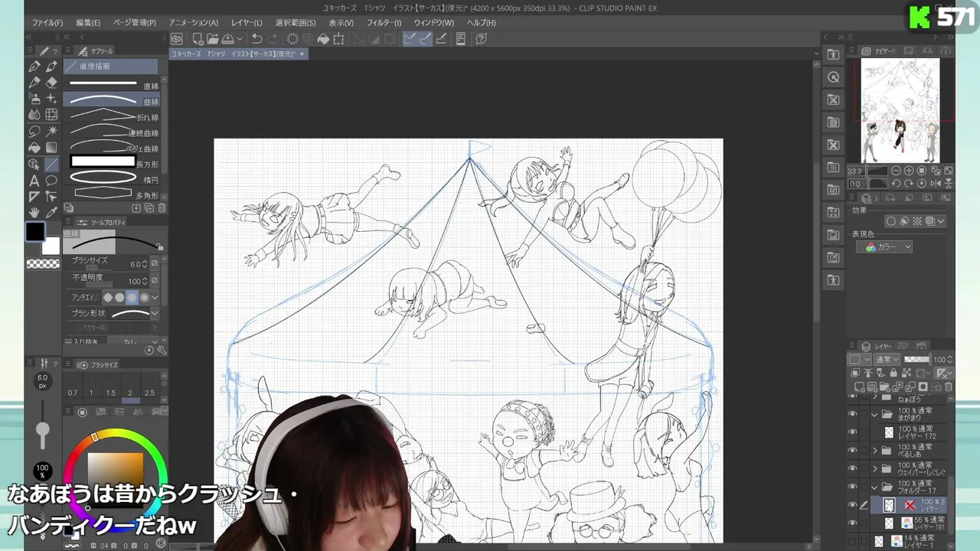Screen dimensions: 980x551
Task: Collapse the まがまり folder
Action: coord(875,414)
